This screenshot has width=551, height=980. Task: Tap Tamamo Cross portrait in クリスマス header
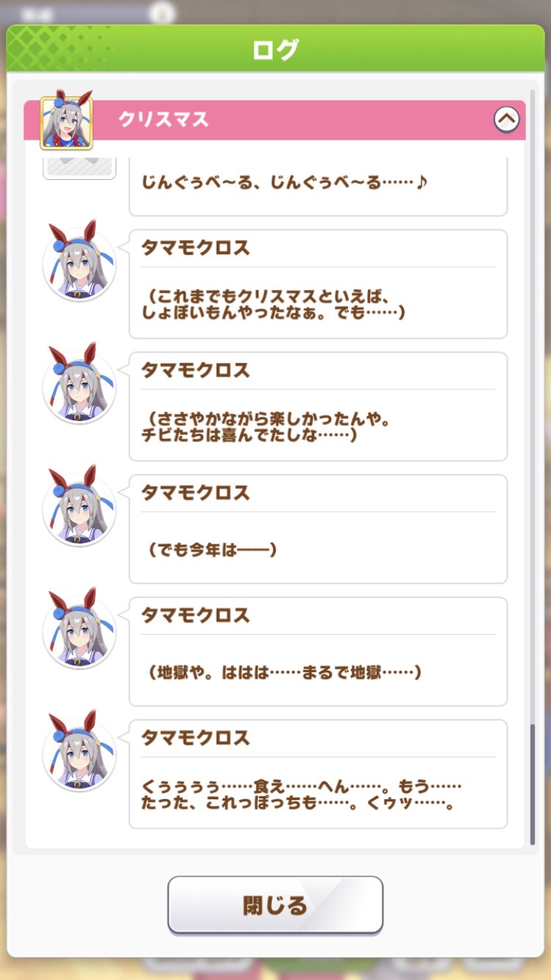point(66,123)
